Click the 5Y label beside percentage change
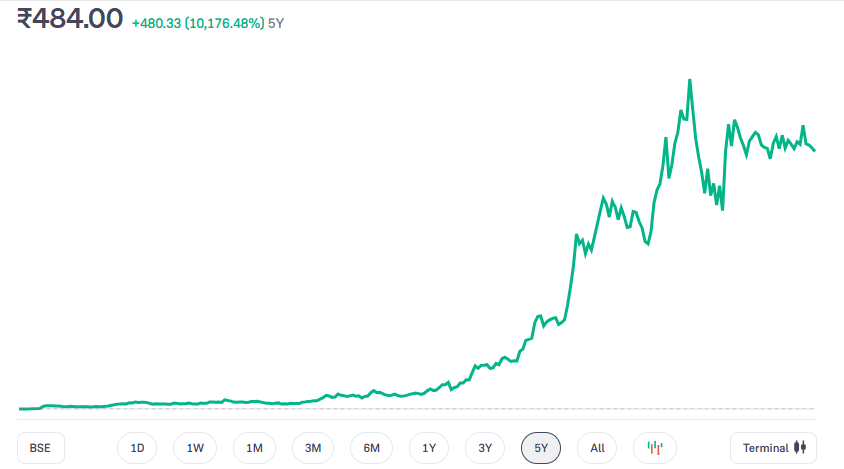 click(x=276, y=22)
